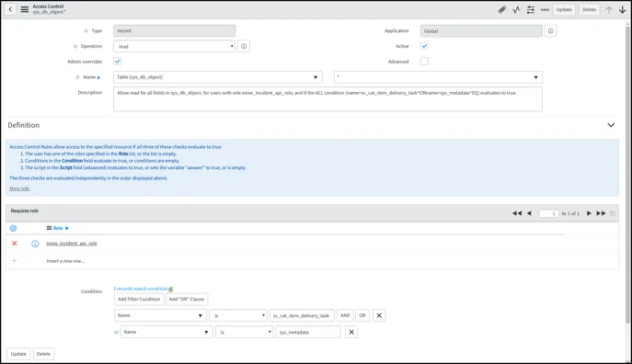Click the Application field showing Global
Screen dimensions: 632x364
click(481, 31)
